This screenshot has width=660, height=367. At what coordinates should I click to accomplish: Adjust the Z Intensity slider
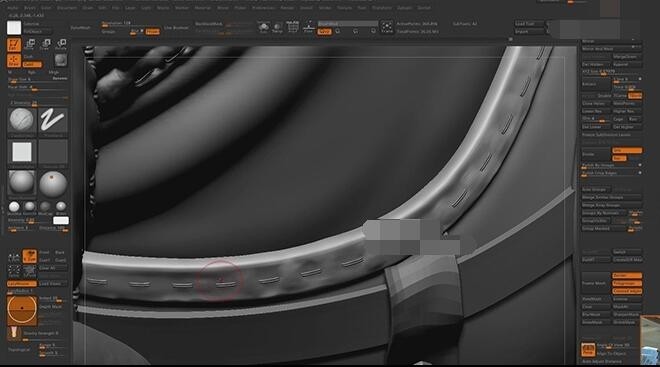[x=37, y=104]
